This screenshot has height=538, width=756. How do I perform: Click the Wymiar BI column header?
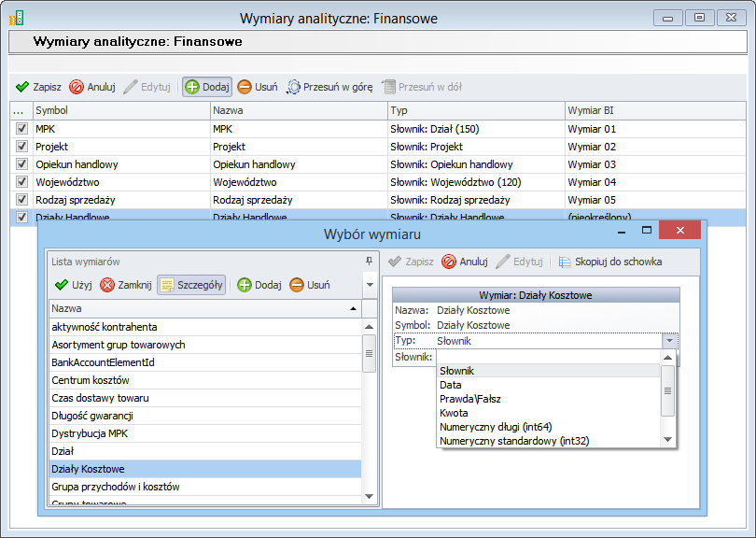655,110
